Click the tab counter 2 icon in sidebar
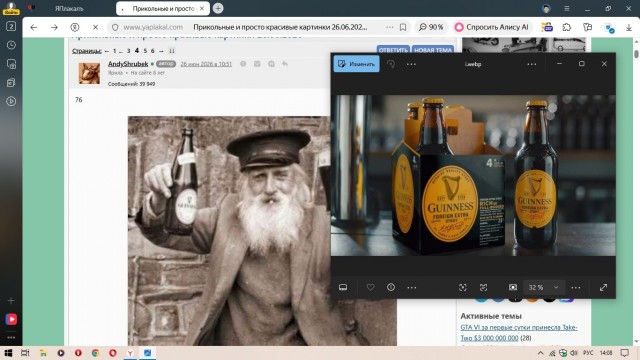 point(11,26)
